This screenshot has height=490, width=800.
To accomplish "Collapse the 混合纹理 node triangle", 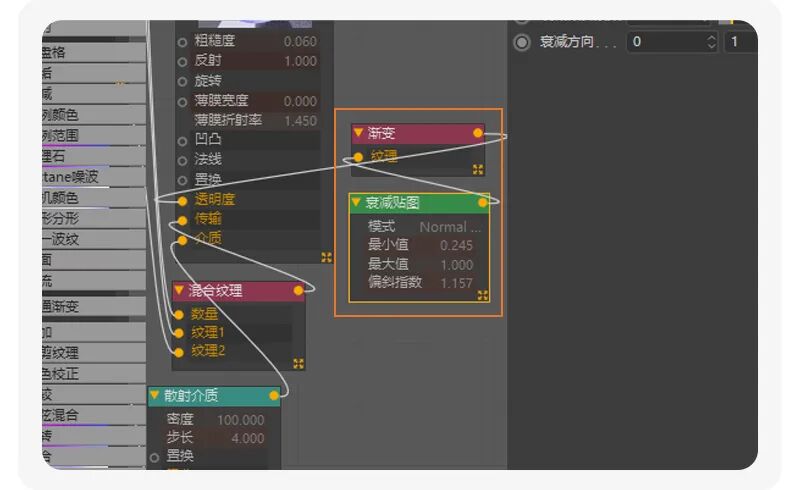I will click(x=179, y=290).
